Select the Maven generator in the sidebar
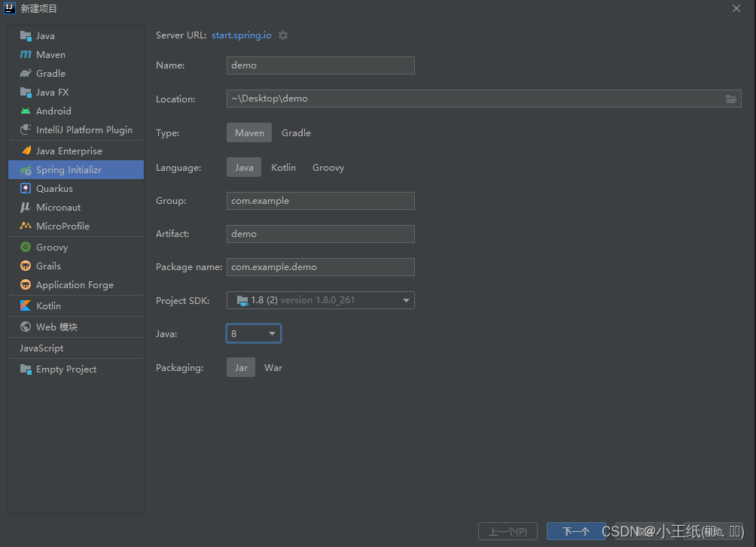Image resolution: width=756 pixels, height=547 pixels. pyautogui.click(x=50, y=54)
